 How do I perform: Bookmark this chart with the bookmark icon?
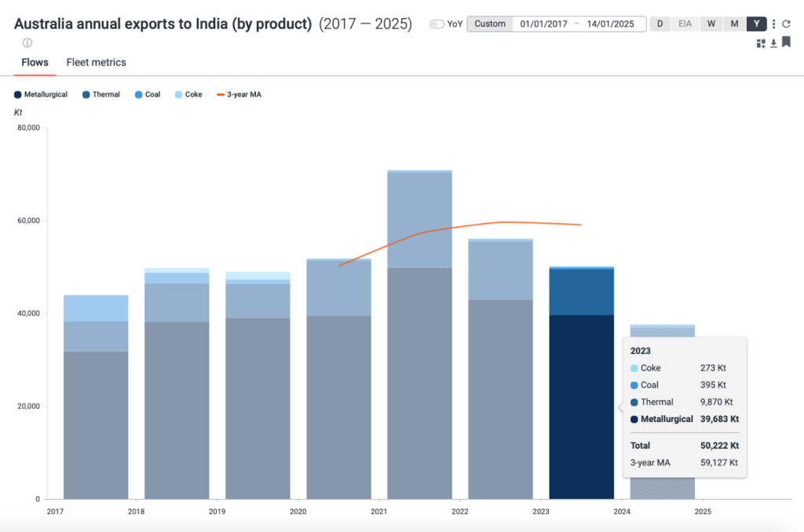pyautogui.click(x=786, y=42)
